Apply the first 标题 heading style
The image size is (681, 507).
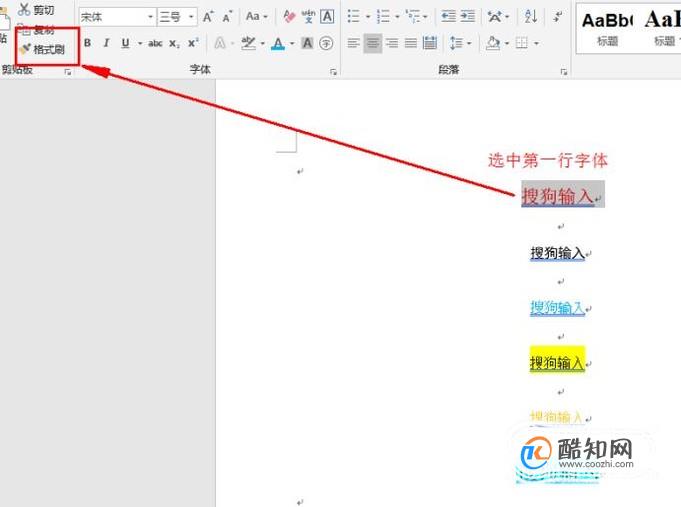click(607, 29)
